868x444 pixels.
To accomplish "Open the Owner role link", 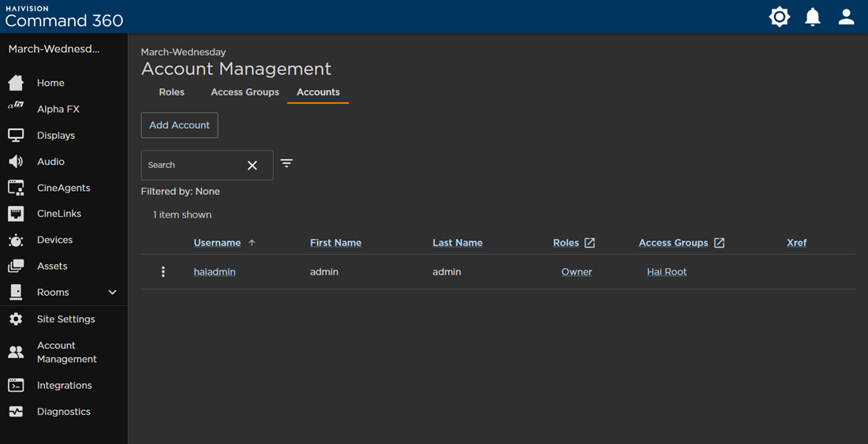I will [x=576, y=272].
